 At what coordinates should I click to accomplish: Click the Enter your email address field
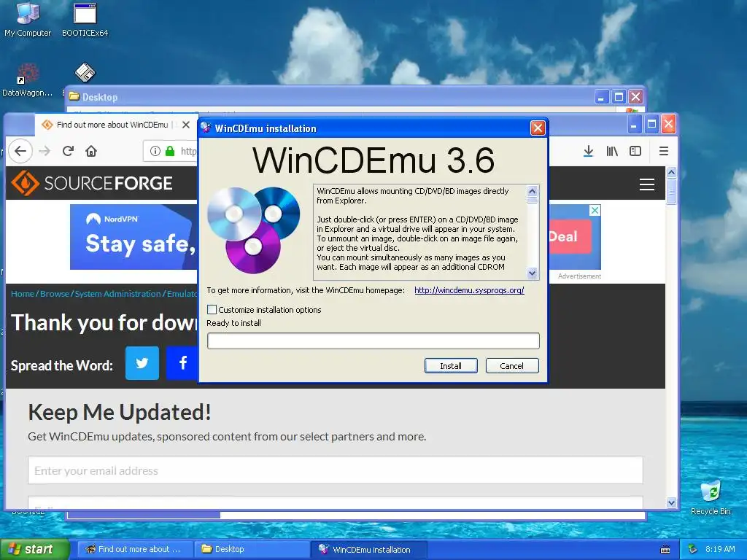click(336, 470)
